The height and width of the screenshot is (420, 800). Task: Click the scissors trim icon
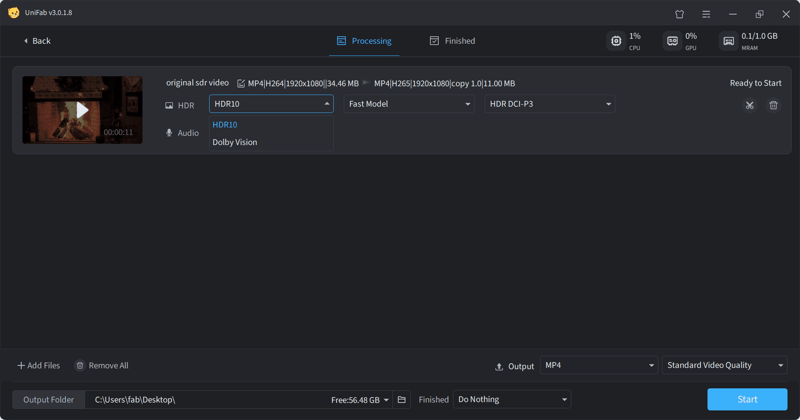pyautogui.click(x=749, y=105)
